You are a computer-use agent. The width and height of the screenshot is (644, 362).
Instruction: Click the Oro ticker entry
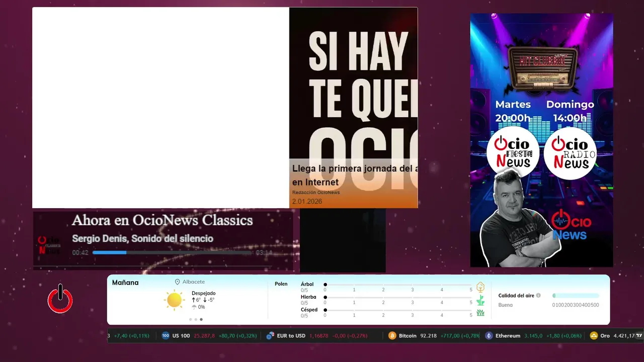point(612,336)
